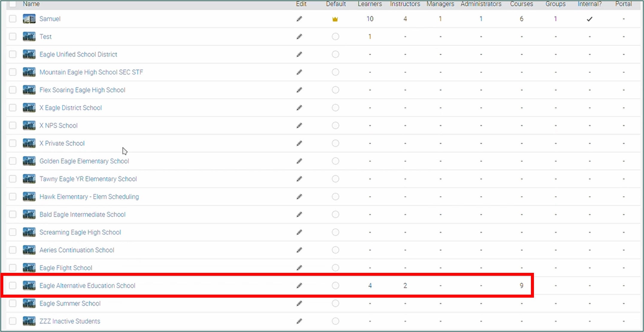Screen dimensions: 644x332
Task: Click courses count 9 for Eagle Alternative Education
Action: (521, 286)
